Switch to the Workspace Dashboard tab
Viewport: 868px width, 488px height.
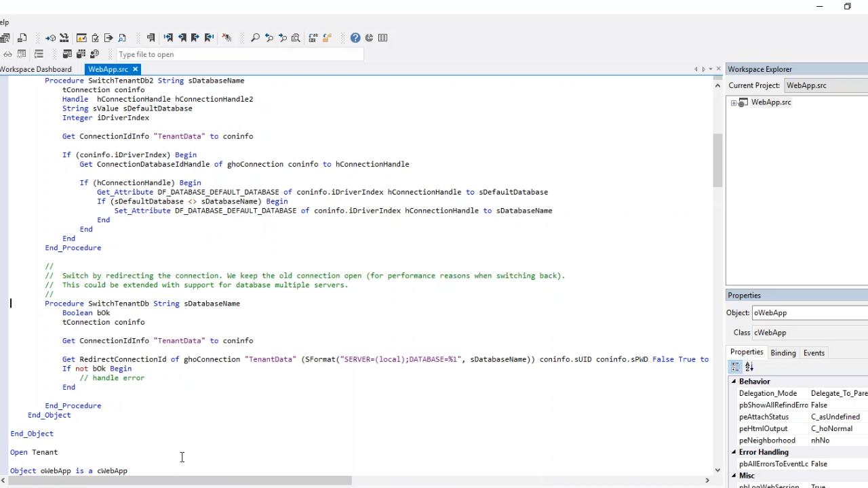36,69
